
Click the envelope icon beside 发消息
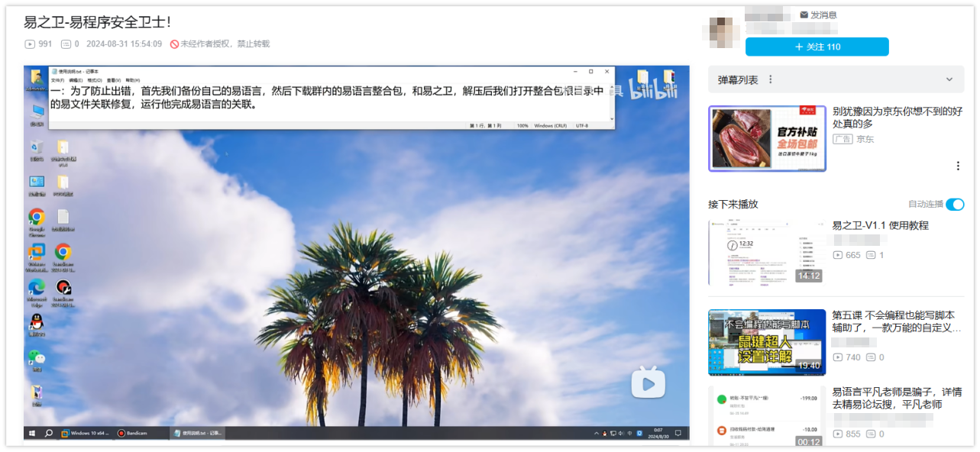tap(804, 15)
